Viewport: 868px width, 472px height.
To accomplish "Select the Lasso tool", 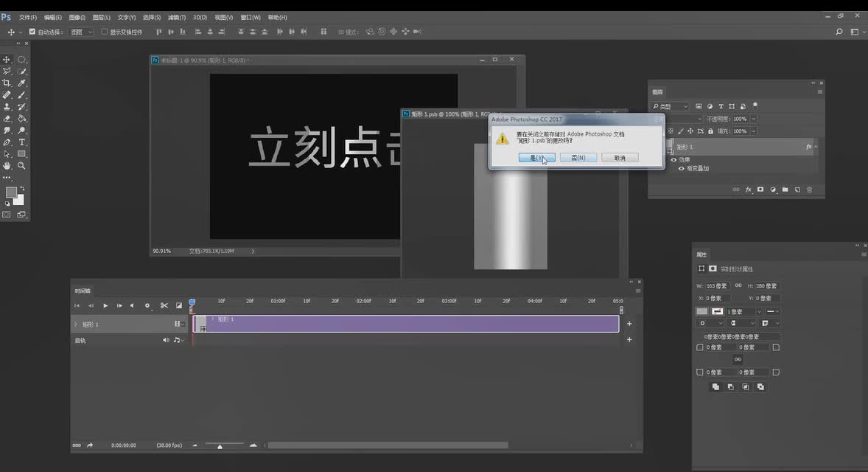I will 7,72.
